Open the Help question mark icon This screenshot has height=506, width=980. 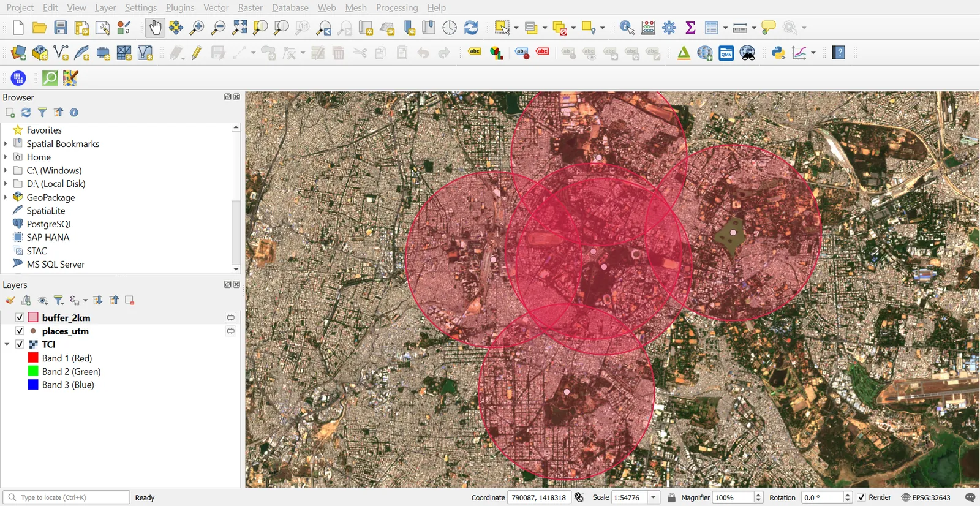(839, 53)
